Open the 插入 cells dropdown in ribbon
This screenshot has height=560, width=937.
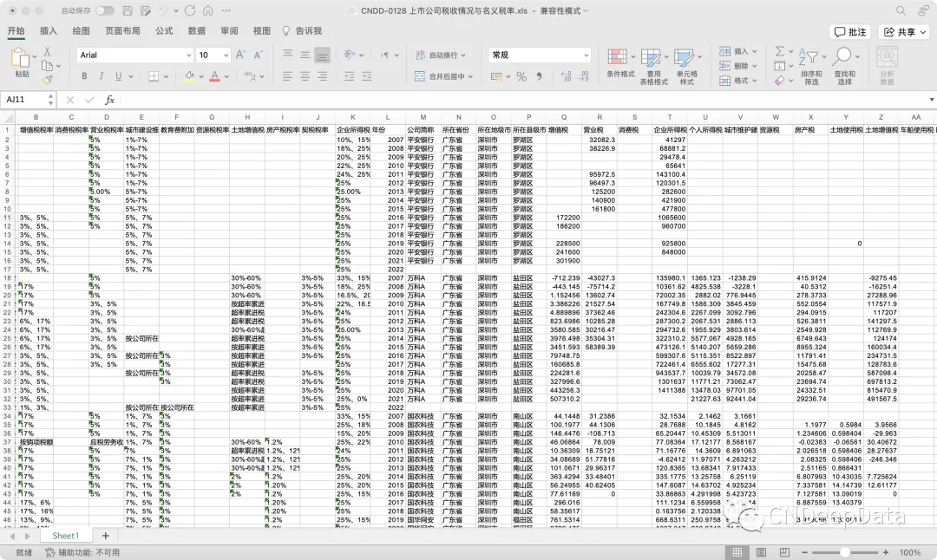[738, 51]
